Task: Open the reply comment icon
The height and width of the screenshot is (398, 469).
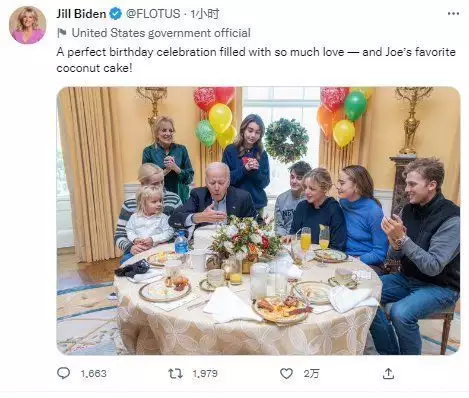Action: [64, 373]
